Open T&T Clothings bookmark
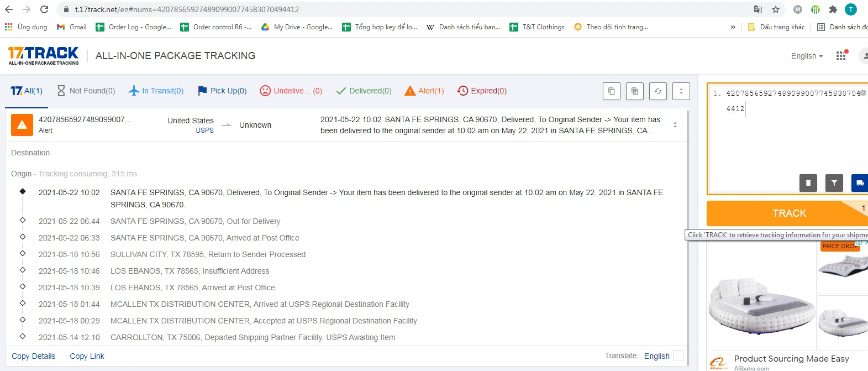This screenshot has width=868, height=371. 537,27
